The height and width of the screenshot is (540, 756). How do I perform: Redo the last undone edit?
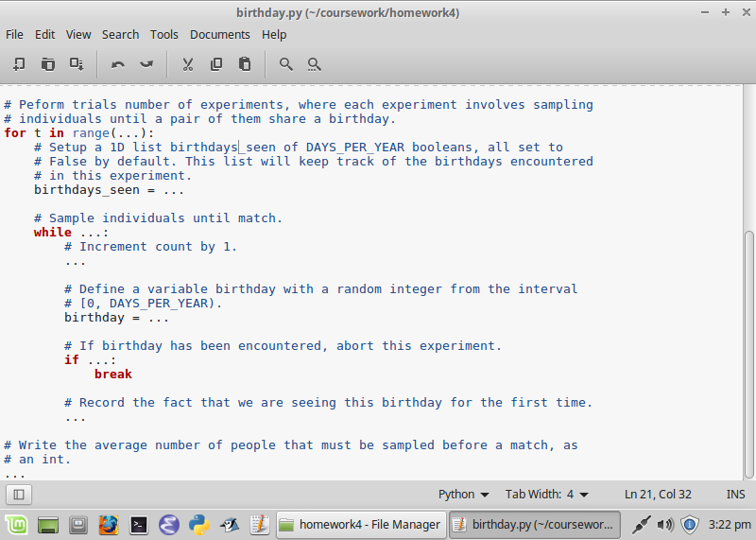146,64
